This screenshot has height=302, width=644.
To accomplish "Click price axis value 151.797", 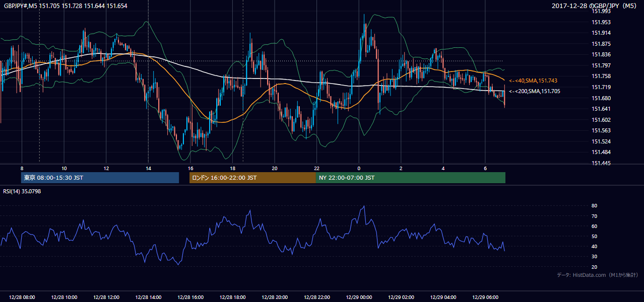I will coord(601,65).
